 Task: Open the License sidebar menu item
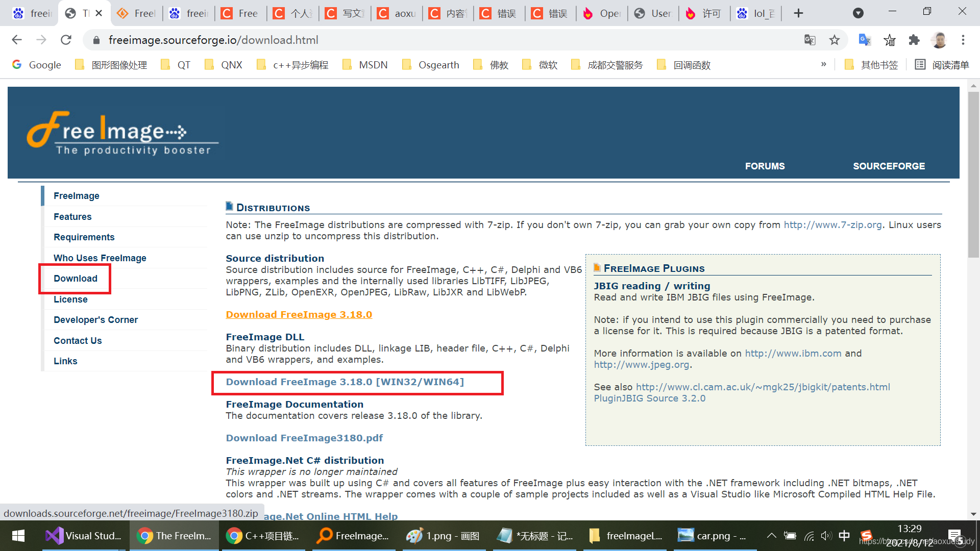[70, 299]
